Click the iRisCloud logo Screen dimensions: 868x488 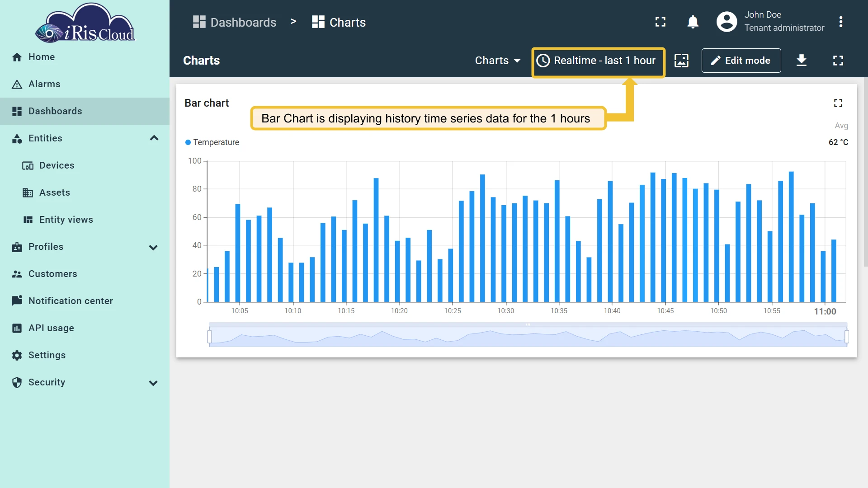pyautogui.click(x=85, y=23)
